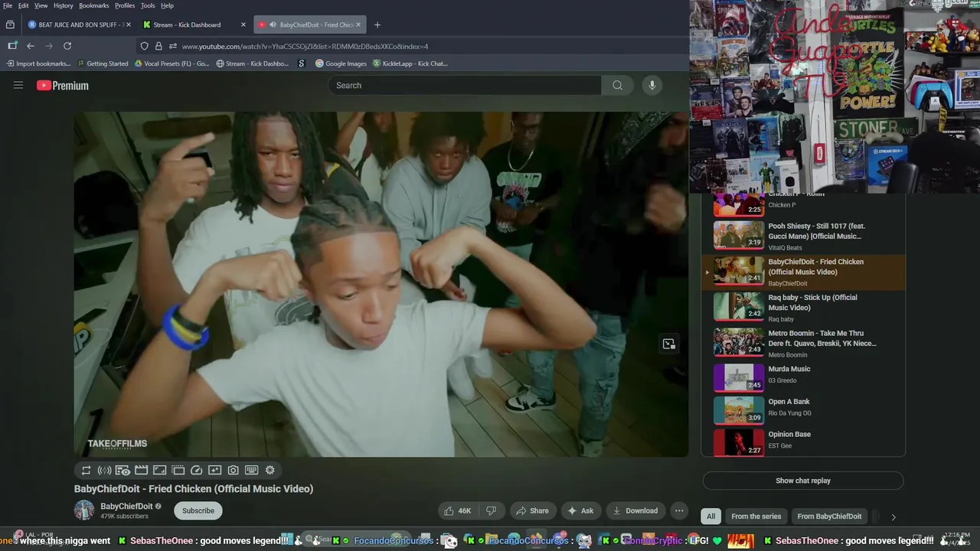Open the Ask AI button
The height and width of the screenshot is (551, 980).
tap(580, 510)
